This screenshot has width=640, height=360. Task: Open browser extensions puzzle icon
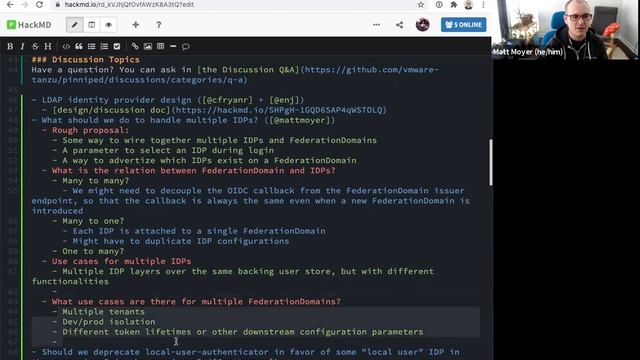pyautogui.click(x=453, y=4)
